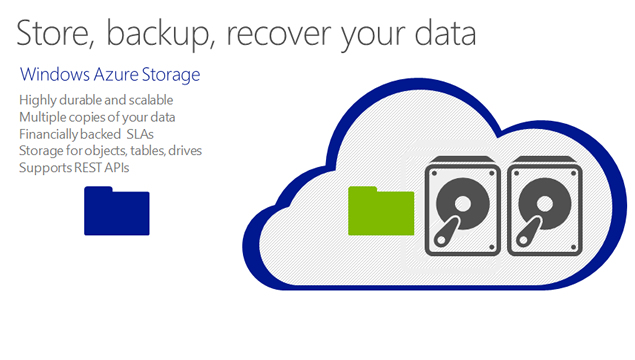Click the dark blue folder icon

point(117,211)
